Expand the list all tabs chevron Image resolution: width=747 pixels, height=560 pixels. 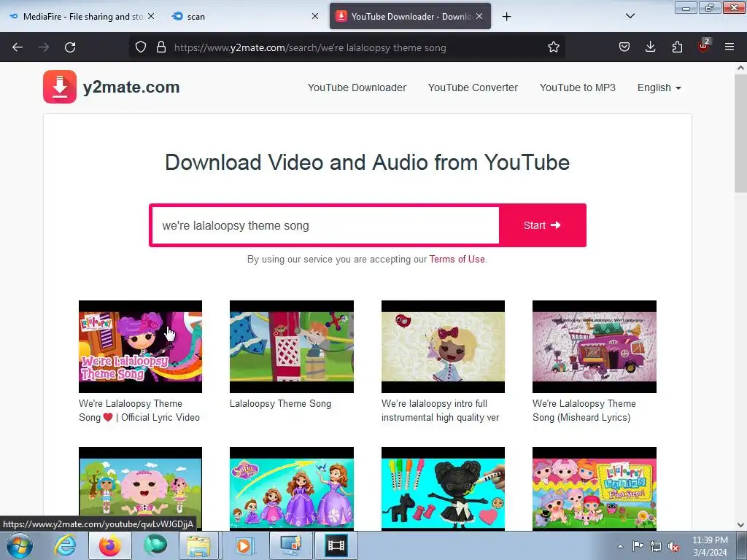pyautogui.click(x=630, y=17)
